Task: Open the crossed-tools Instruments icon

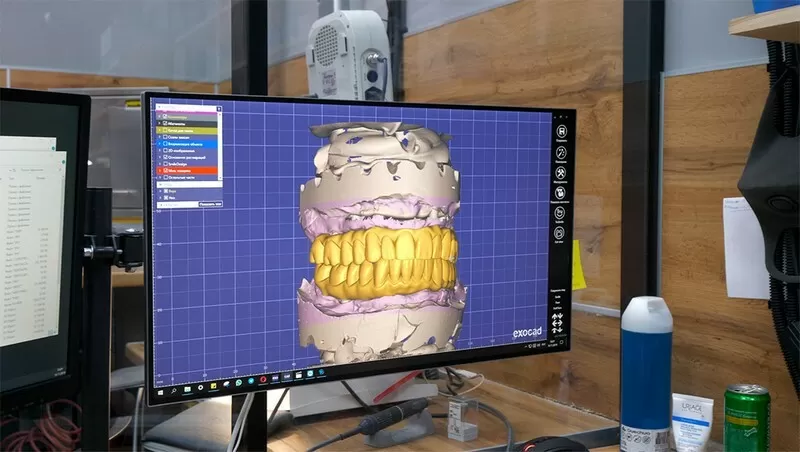Action: point(561,173)
